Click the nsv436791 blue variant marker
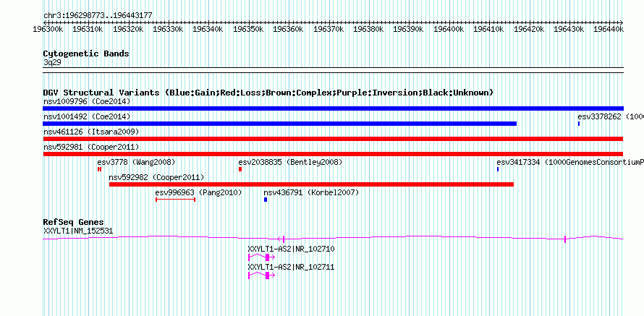This screenshot has width=644, height=316. tap(266, 200)
